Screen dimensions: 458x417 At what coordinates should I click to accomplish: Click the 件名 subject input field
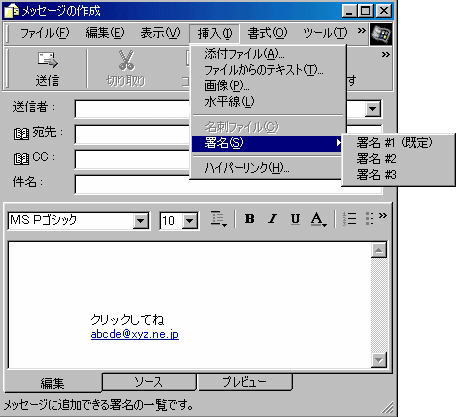[x=228, y=184]
